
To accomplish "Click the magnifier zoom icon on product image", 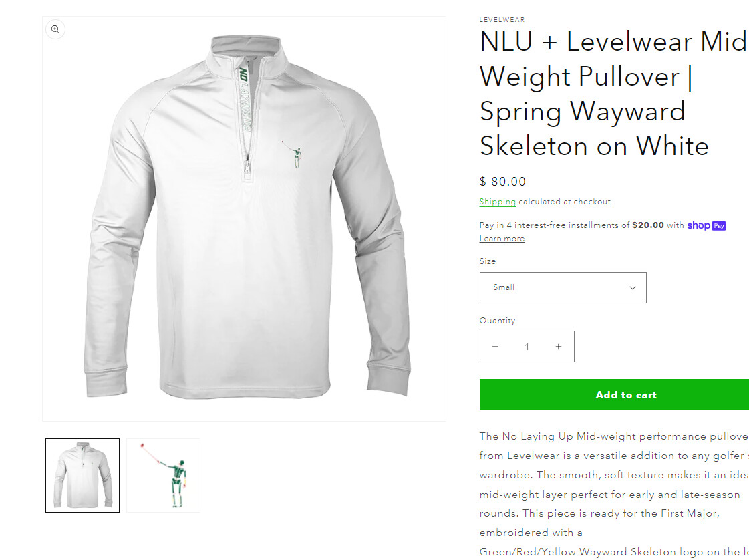I will pyautogui.click(x=55, y=29).
